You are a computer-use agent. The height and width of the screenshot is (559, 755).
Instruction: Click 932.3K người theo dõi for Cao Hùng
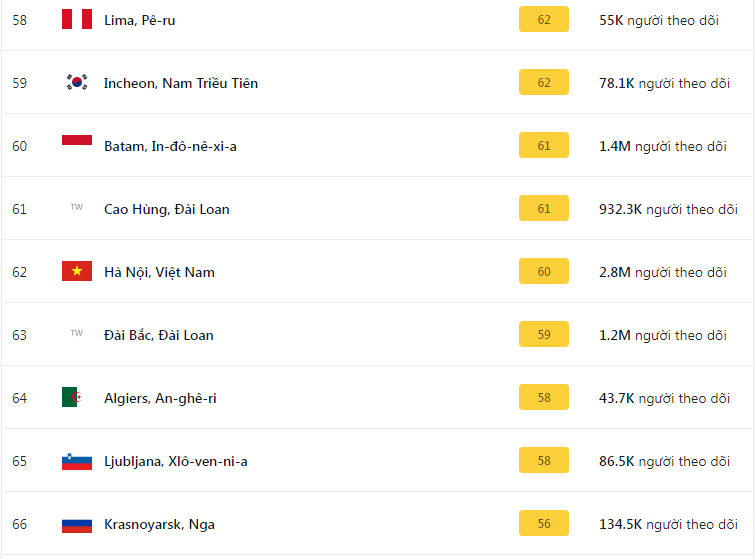pyautogui.click(x=668, y=209)
